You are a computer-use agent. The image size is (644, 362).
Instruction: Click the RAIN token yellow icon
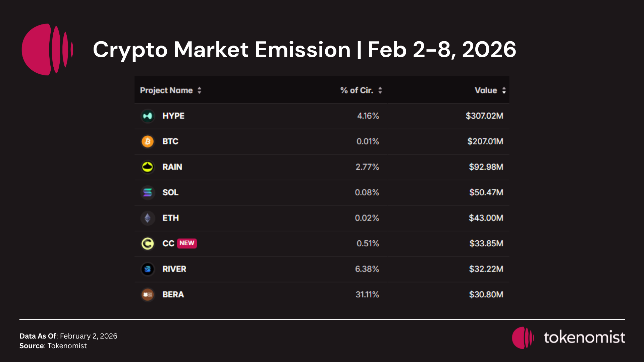[148, 167]
